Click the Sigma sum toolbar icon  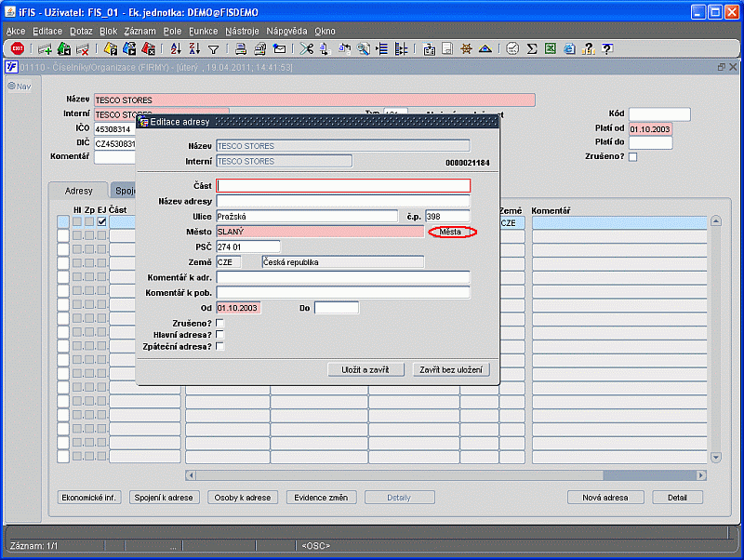(532, 49)
